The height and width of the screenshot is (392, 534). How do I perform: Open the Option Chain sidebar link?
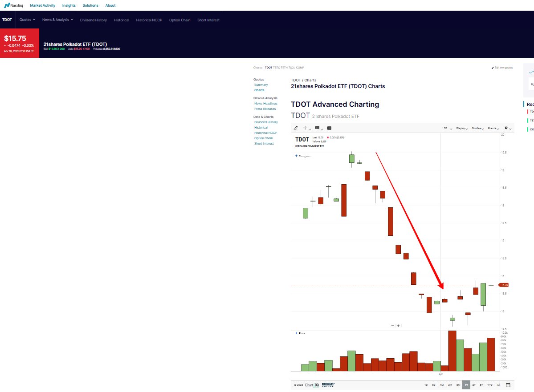[264, 138]
